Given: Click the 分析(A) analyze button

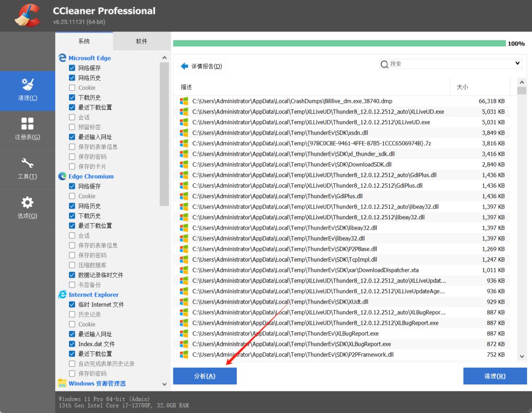Looking at the screenshot, I should [205, 376].
